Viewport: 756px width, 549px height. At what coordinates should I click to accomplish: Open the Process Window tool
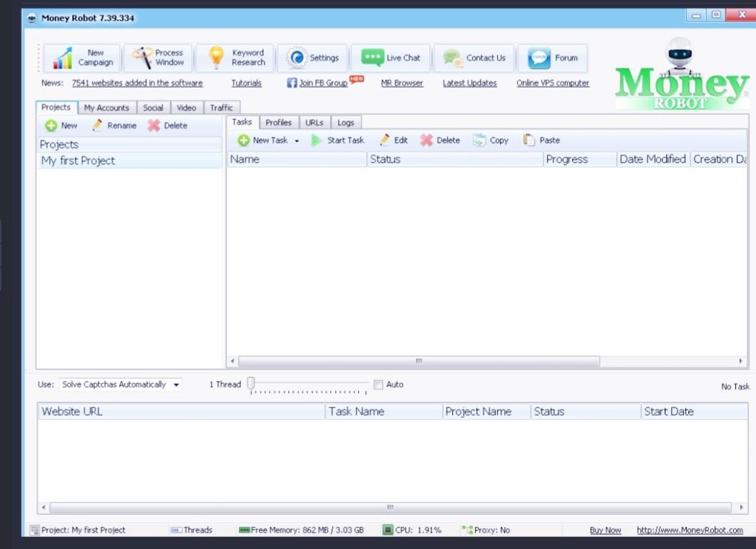pos(158,58)
